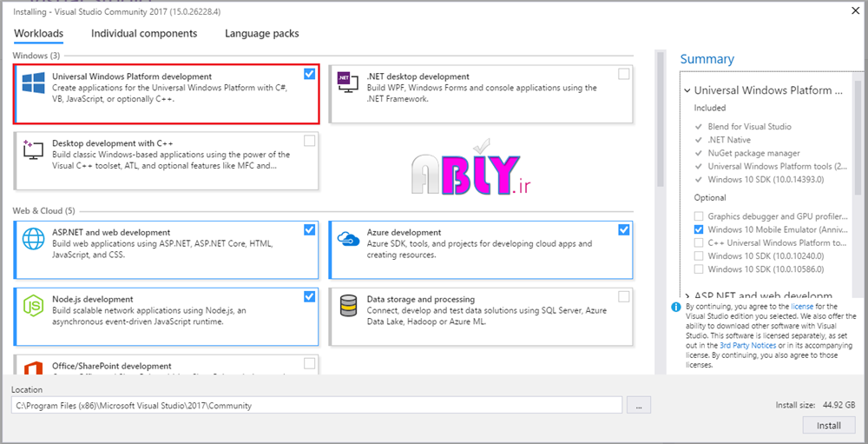
Task: Click the Summary heading
Action: (707, 59)
